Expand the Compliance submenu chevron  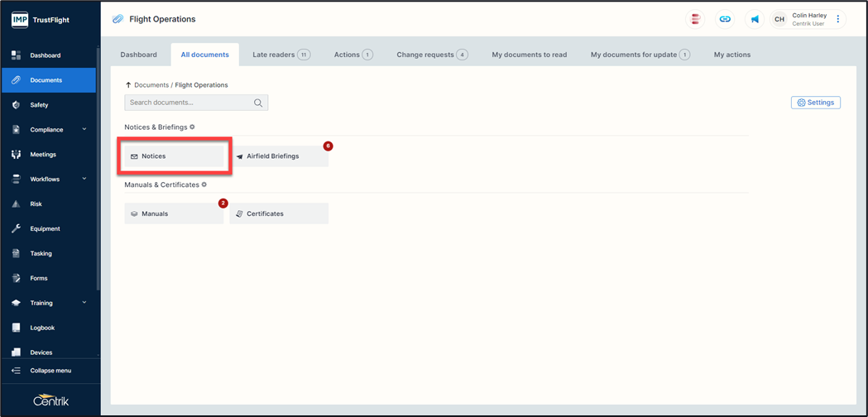pyautogui.click(x=84, y=130)
